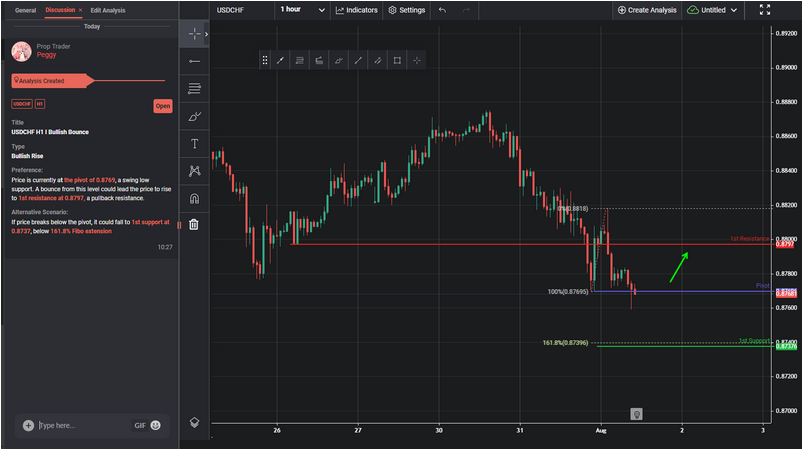Click '161.8% Fibo extension' highlighted text

point(81,231)
